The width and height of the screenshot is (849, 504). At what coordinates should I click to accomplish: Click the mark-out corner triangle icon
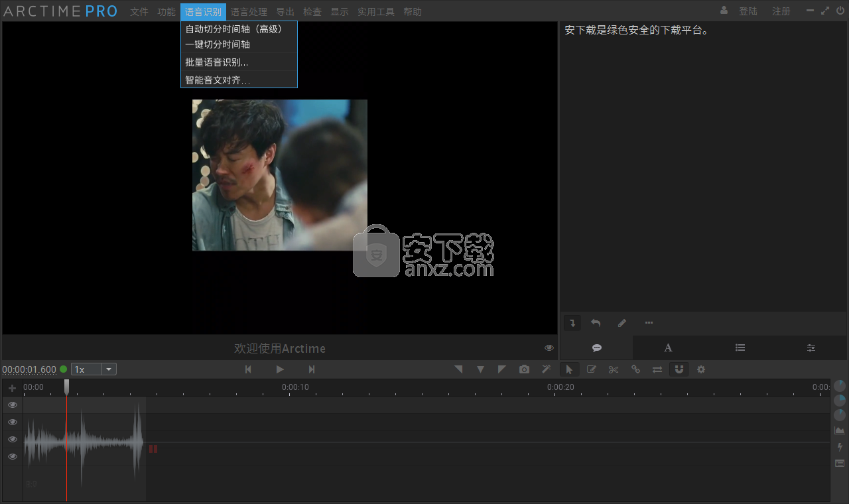coord(502,369)
